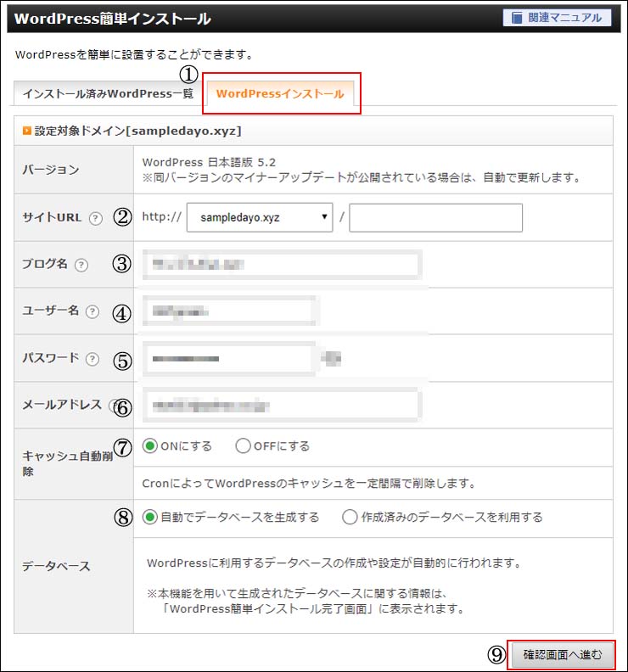Select the ONにする cache radio button
Viewport: 628px width, 672px height.
150,446
